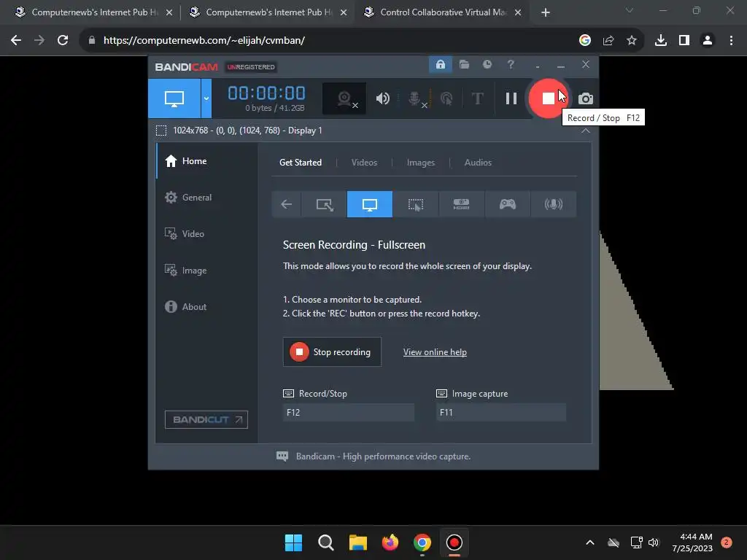Click the UNREGISTERED badge

click(x=251, y=67)
